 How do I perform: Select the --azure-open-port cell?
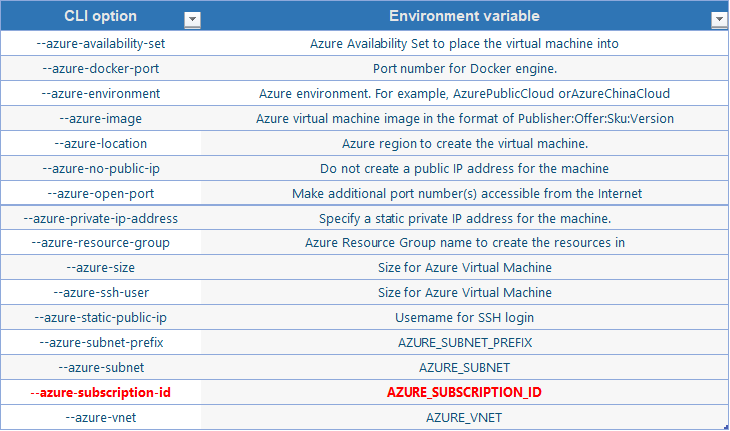101,194
